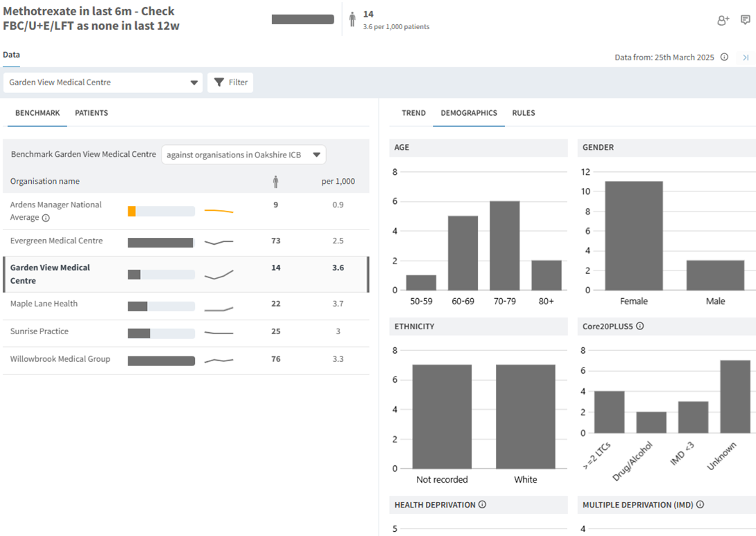
Task: Click the Garden View trend sparkline
Action: [219, 275]
